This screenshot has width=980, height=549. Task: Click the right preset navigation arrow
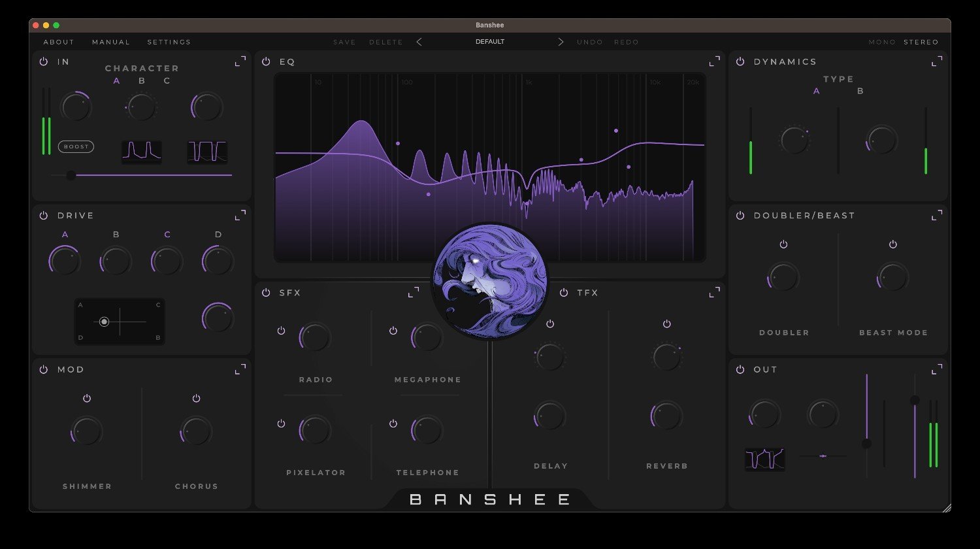pos(561,41)
